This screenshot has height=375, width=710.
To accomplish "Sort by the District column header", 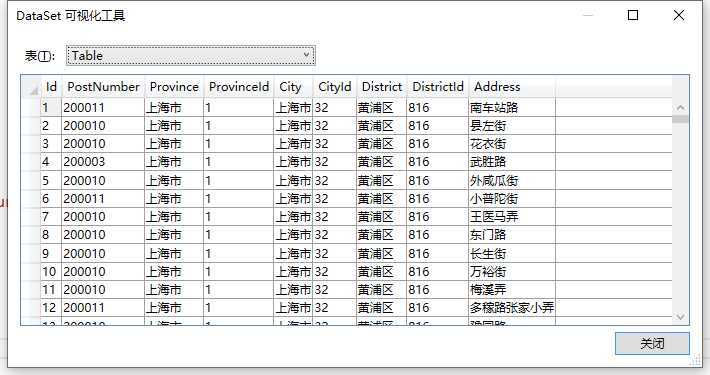I will [381, 87].
